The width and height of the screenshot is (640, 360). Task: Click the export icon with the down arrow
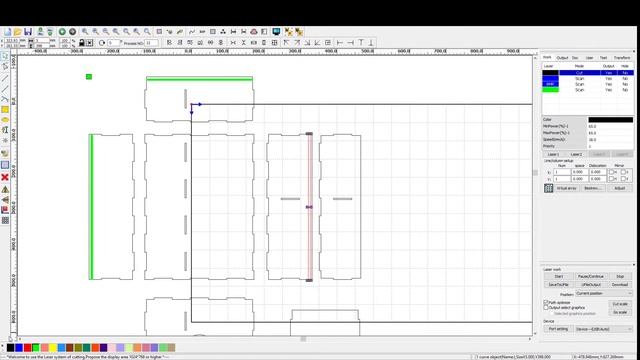pos(50,32)
